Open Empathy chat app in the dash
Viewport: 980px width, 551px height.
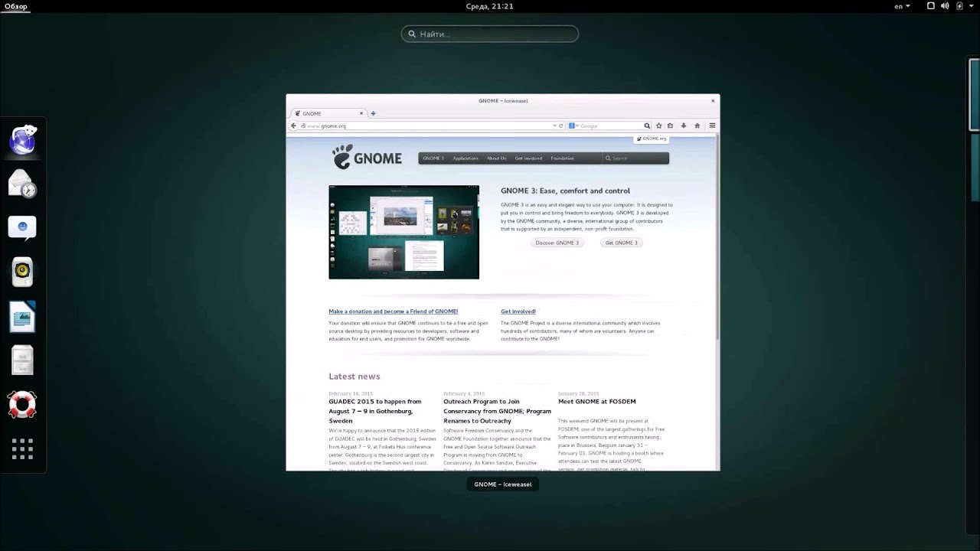(23, 227)
